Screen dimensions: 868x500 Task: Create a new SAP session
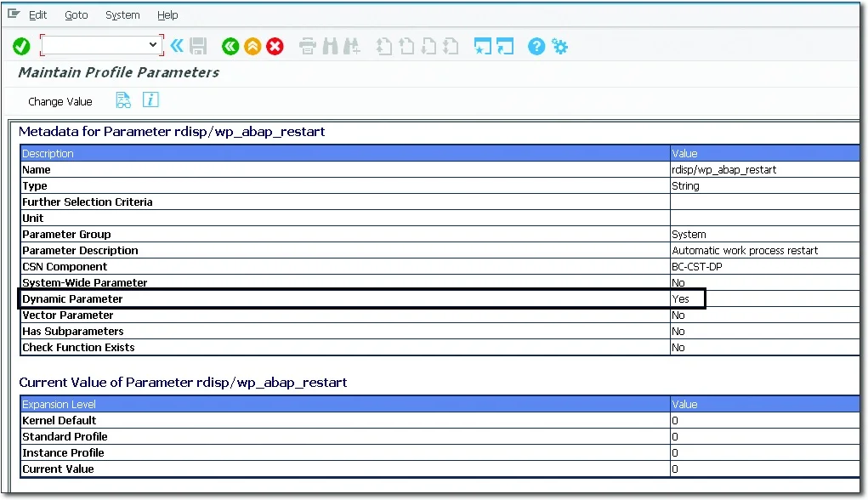[482, 46]
